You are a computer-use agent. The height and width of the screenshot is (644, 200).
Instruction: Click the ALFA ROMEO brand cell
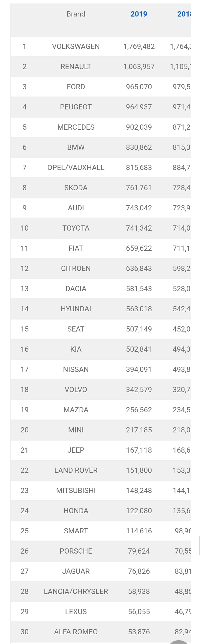(76, 632)
